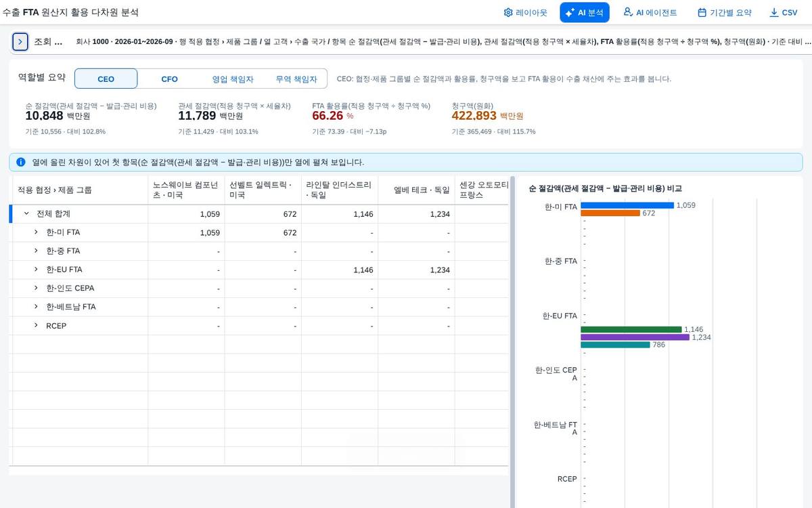Click the 1,146 cell in the 한-EU FTA row

[x=339, y=270]
